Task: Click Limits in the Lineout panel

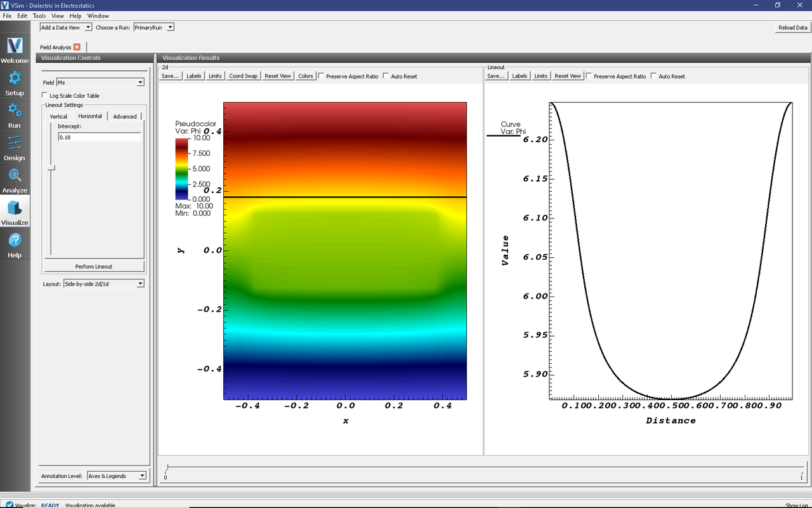Action: tap(541, 76)
